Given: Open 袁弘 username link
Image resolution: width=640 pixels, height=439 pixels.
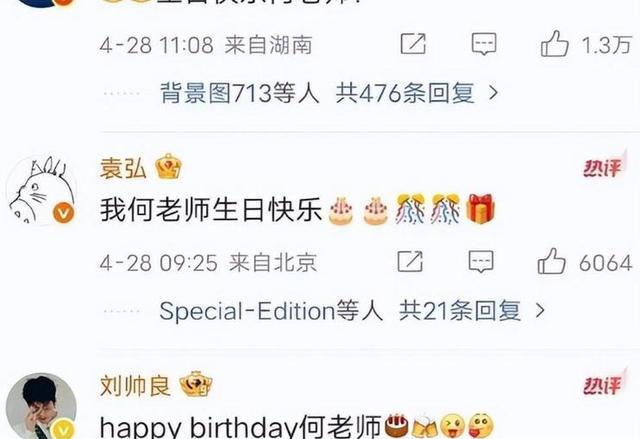Looking at the screenshot, I should [123, 168].
